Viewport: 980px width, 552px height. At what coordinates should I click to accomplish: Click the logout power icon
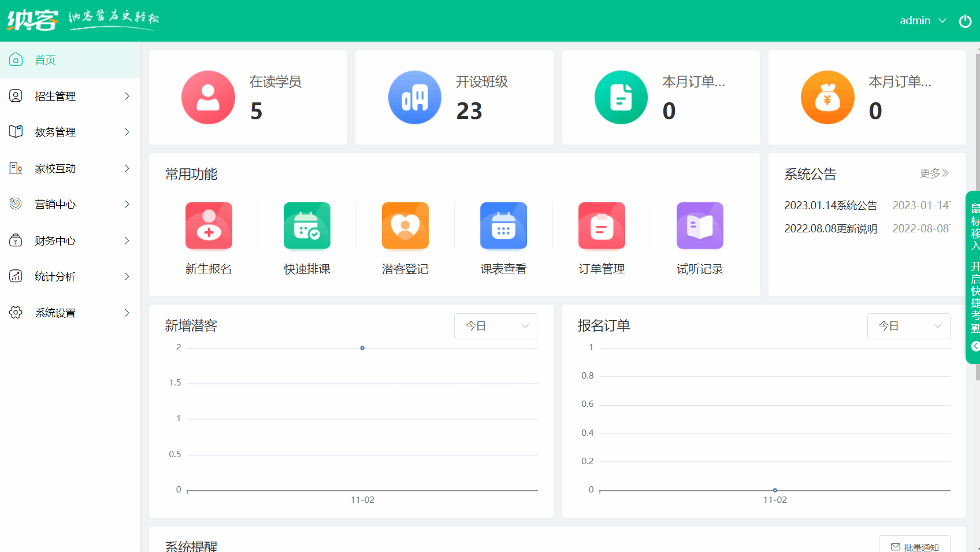point(965,20)
